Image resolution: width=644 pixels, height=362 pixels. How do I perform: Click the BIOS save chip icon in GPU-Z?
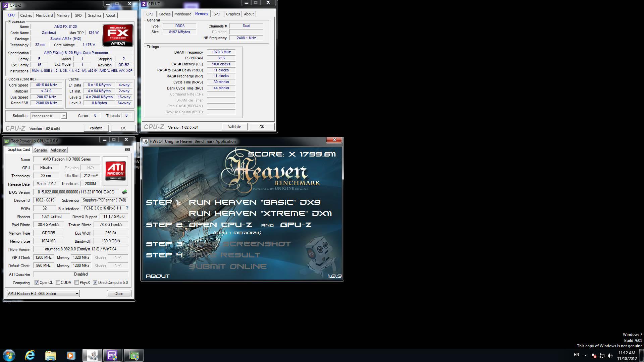pos(124,192)
